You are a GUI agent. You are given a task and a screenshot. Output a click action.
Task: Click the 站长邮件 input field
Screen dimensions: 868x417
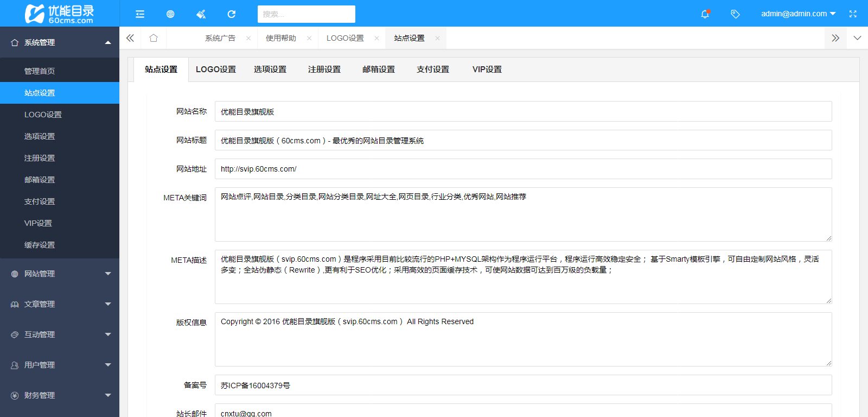point(524,410)
